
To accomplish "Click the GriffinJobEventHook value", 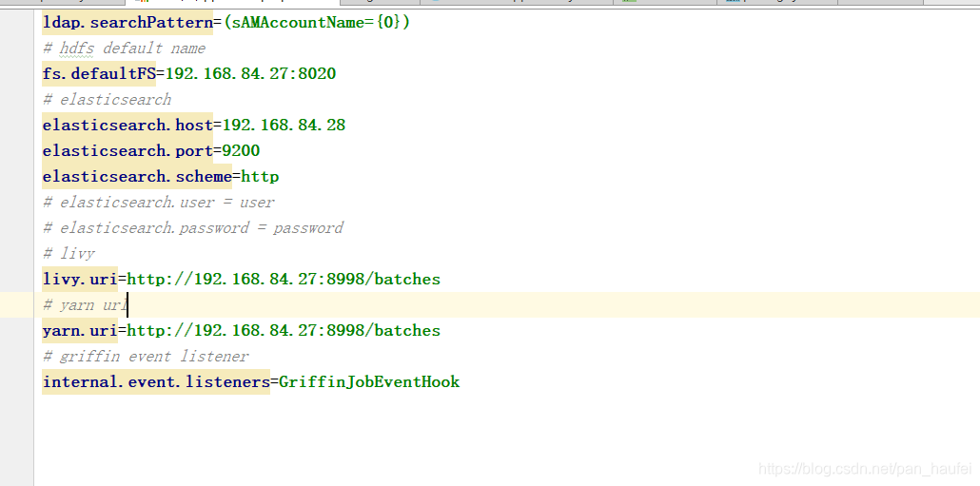I will (x=369, y=381).
